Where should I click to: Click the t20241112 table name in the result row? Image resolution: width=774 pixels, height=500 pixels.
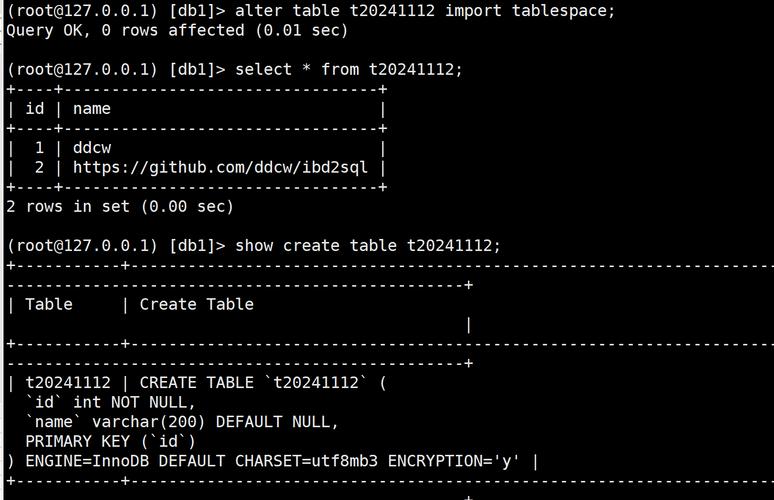[67, 382]
